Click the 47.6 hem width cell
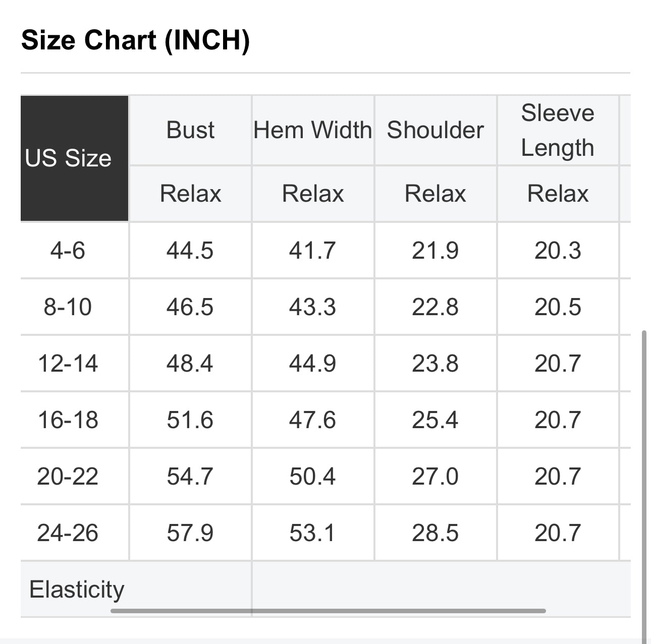651x644 pixels. pyautogui.click(x=312, y=420)
